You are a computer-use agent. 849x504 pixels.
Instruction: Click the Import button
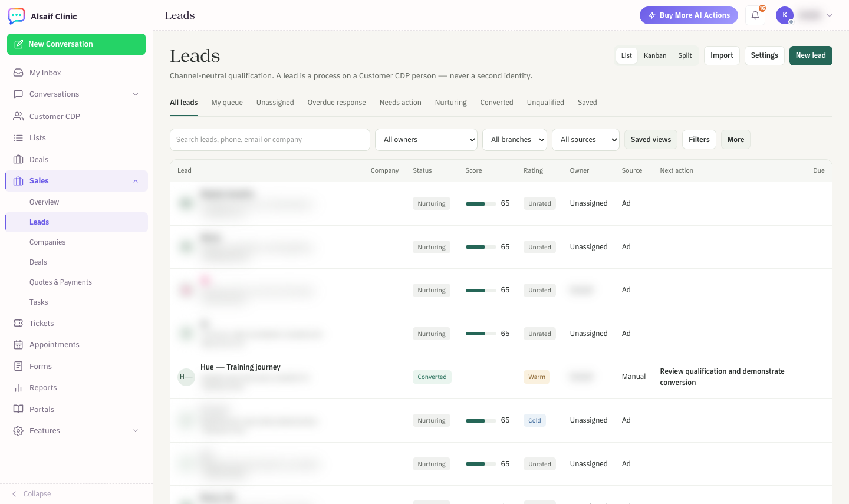(x=722, y=55)
